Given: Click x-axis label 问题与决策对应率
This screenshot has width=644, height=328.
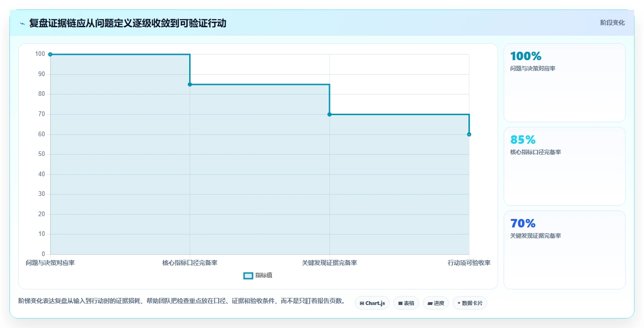Looking at the screenshot, I should coord(50,263).
